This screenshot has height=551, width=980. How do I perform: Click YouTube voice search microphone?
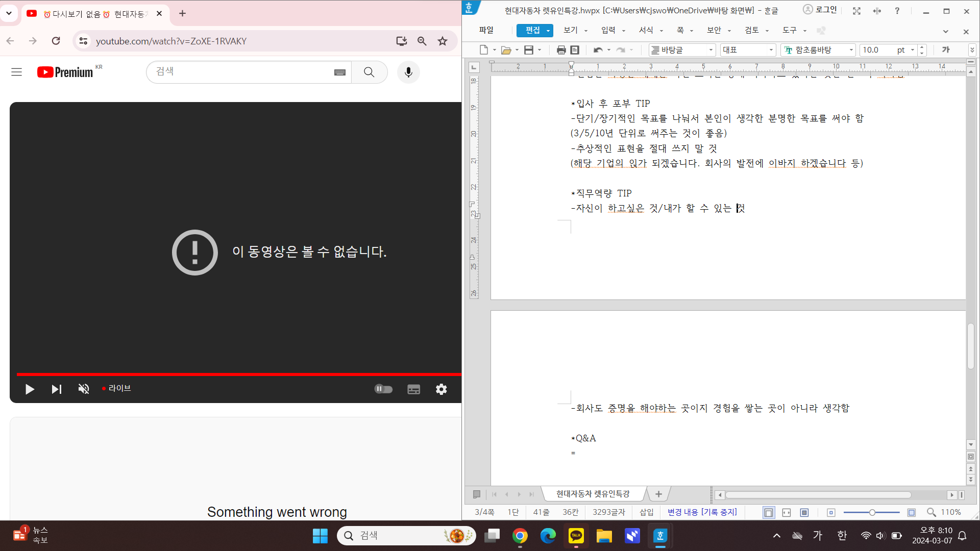(408, 72)
